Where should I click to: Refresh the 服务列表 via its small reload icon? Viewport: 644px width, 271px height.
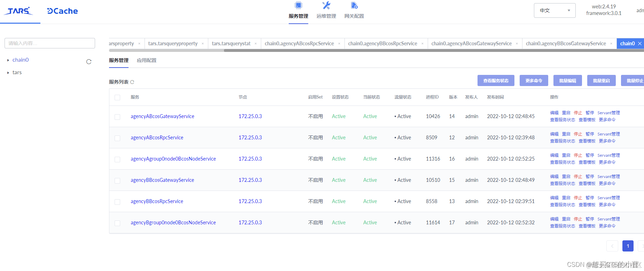[x=132, y=82]
